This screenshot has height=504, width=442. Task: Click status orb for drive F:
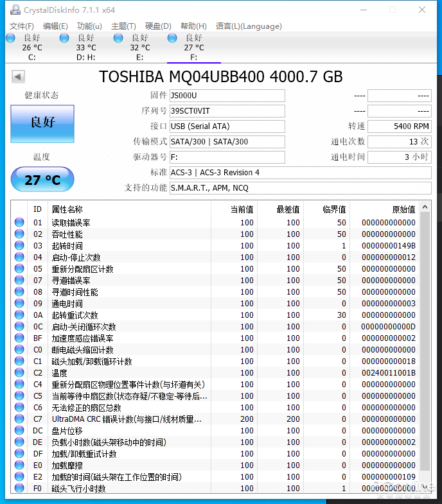(172, 38)
